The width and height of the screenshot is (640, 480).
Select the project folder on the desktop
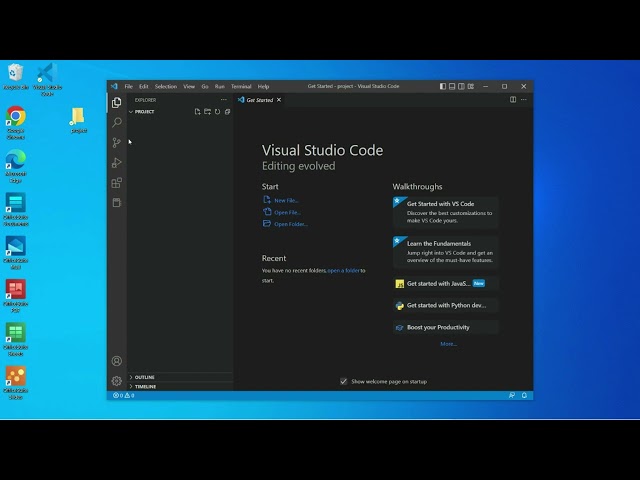point(78,120)
